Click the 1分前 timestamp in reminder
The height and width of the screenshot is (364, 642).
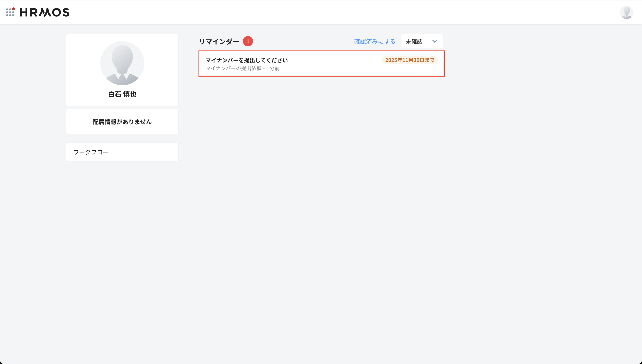(273, 69)
